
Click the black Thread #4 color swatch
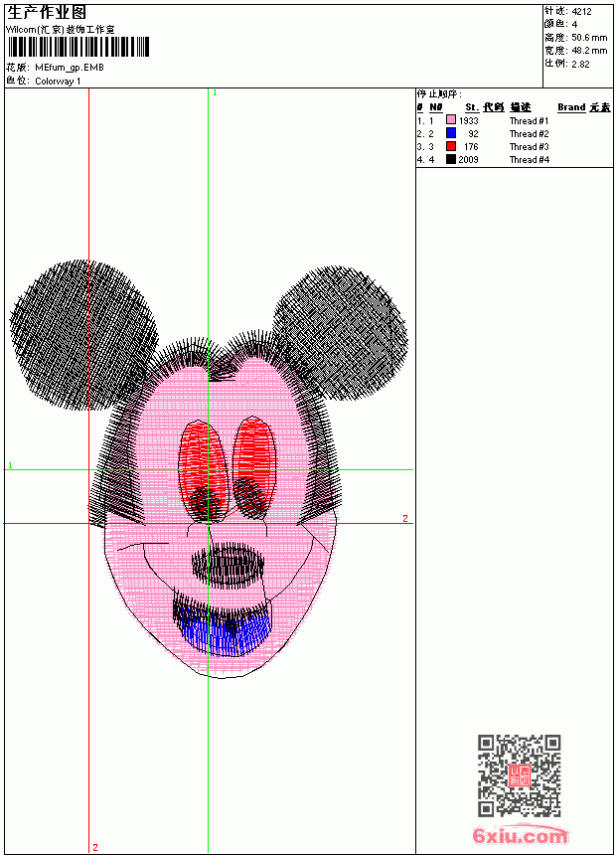click(451, 159)
